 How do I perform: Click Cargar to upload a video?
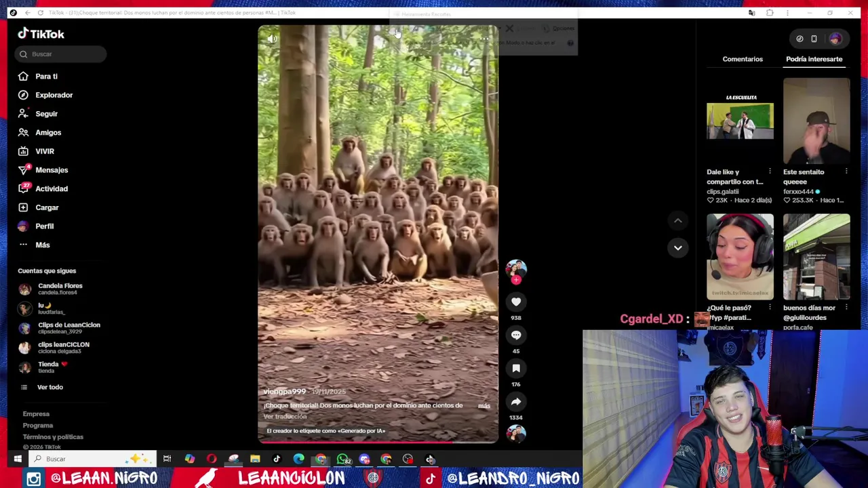(39, 207)
